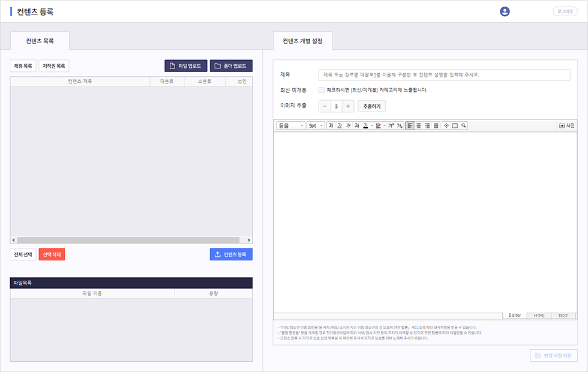
Task: Click the 제목 title input field
Action: [x=444, y=75]
